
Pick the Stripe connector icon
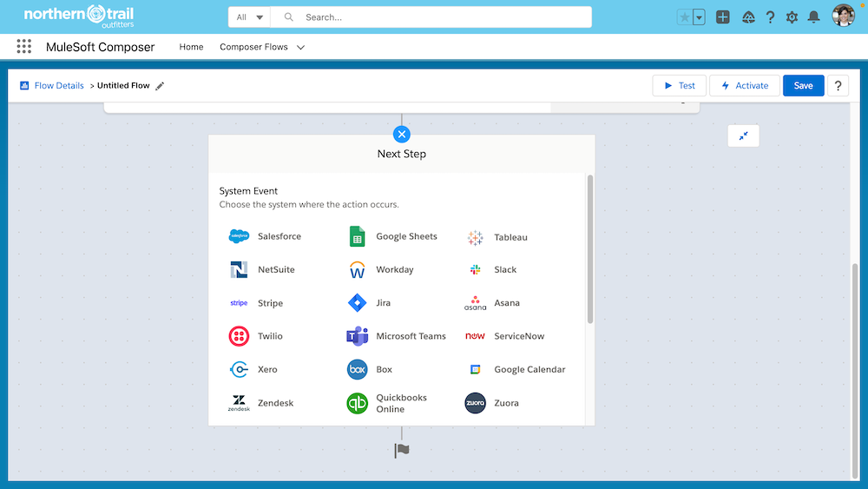239,303
